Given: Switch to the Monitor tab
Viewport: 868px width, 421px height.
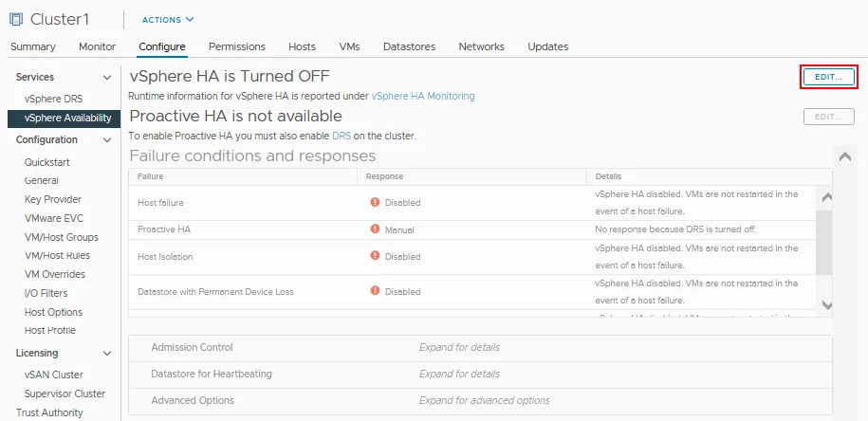Looking at the screenshot, I should (97, 46).
